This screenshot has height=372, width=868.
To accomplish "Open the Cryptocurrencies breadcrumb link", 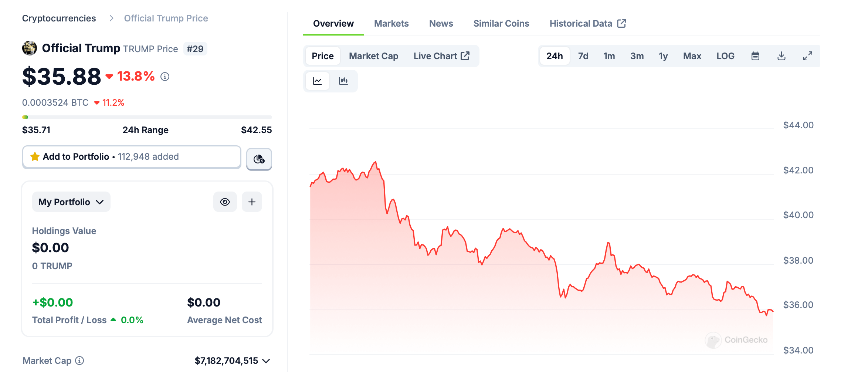I will [x=59, y=18].
